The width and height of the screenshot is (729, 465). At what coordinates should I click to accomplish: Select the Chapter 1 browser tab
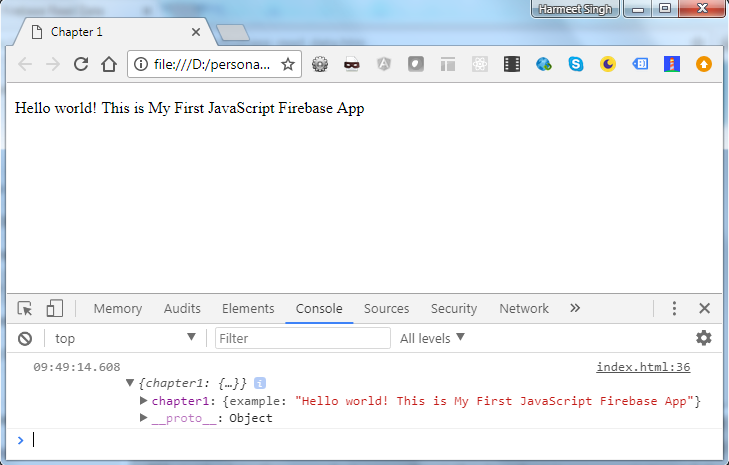point(114,32)
